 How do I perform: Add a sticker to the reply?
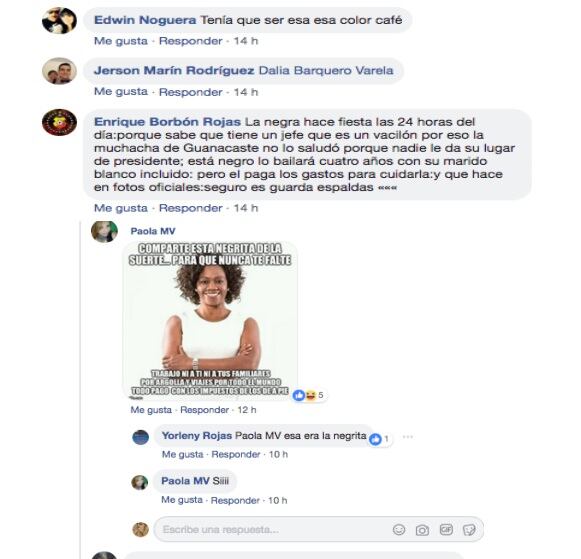tap(469, 530)
